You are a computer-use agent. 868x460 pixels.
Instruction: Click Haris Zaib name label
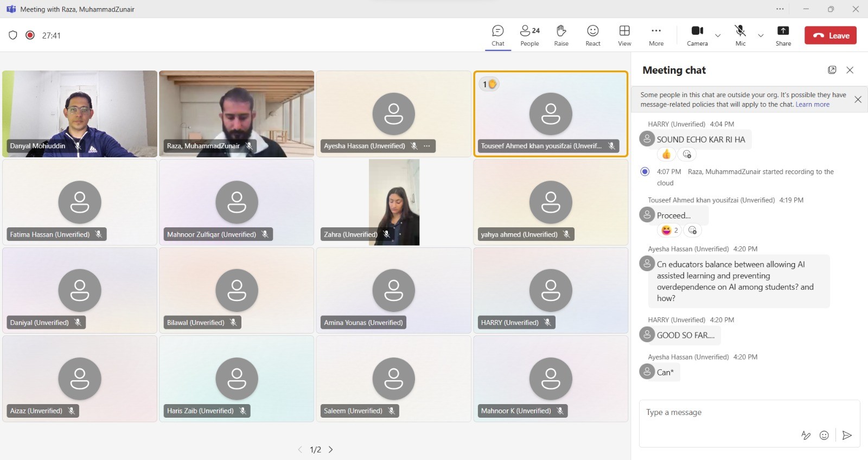[200, 411]
